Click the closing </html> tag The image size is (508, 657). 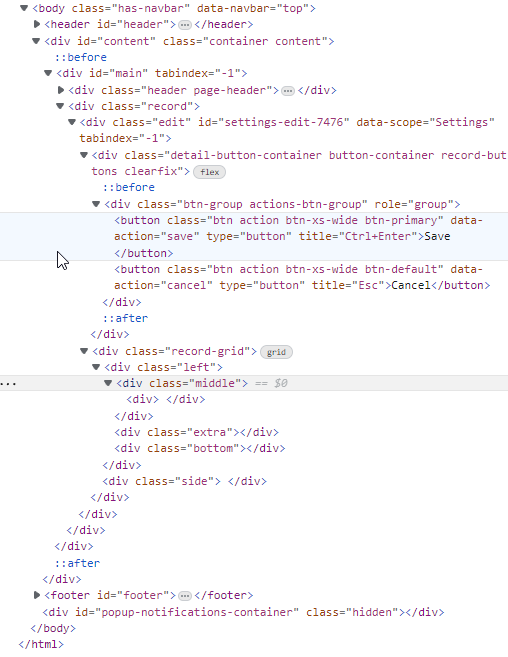[x=41, y=644]
